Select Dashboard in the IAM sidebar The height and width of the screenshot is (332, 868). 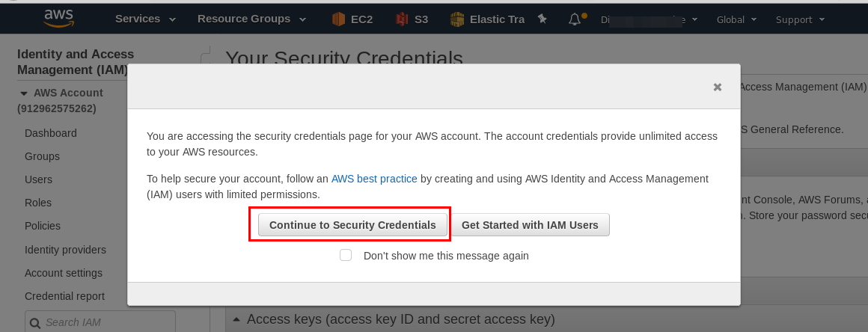tap(51, 133)
